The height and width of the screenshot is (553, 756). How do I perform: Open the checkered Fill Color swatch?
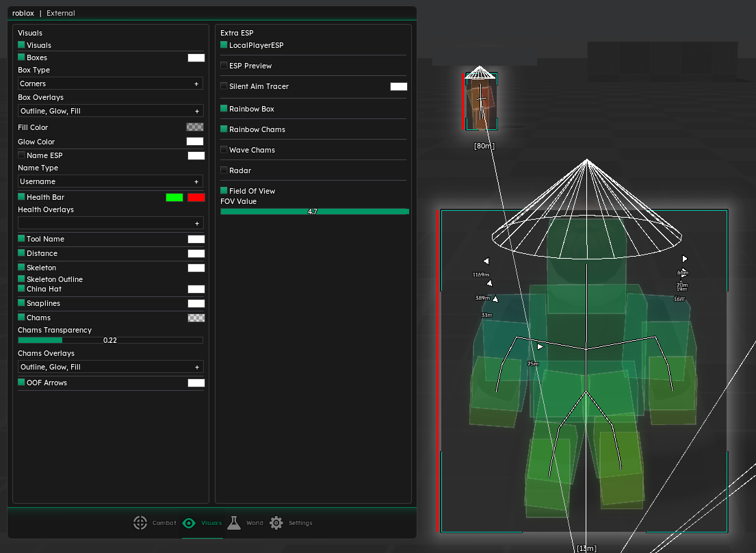pyautogui.click(x=195, y=127)
